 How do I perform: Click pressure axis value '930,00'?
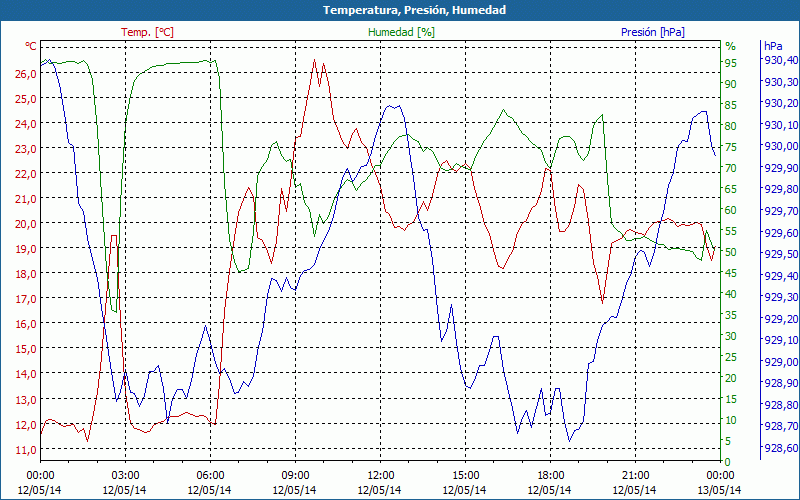pyautogui.click(x=780, y=146)
